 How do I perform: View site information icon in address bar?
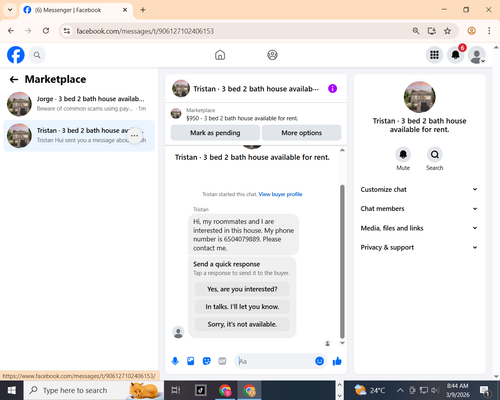click(x=67, y=31)
